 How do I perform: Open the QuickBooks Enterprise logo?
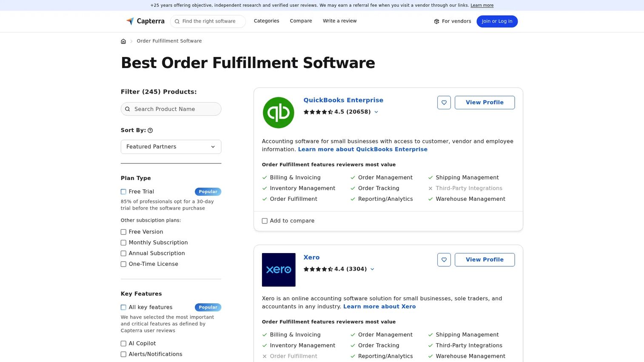pos(279,113)
